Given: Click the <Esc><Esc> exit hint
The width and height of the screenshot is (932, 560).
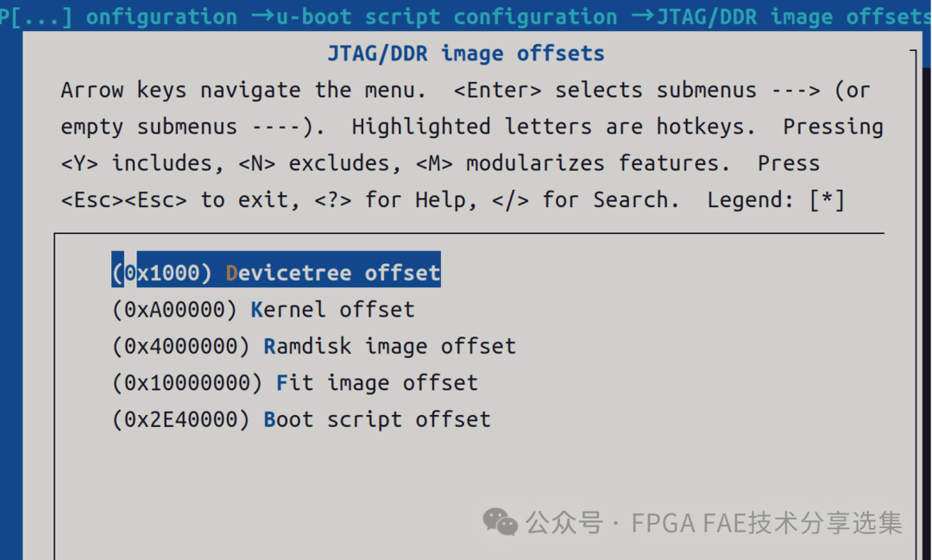Looking at the screenshot, I should [123, 200].
